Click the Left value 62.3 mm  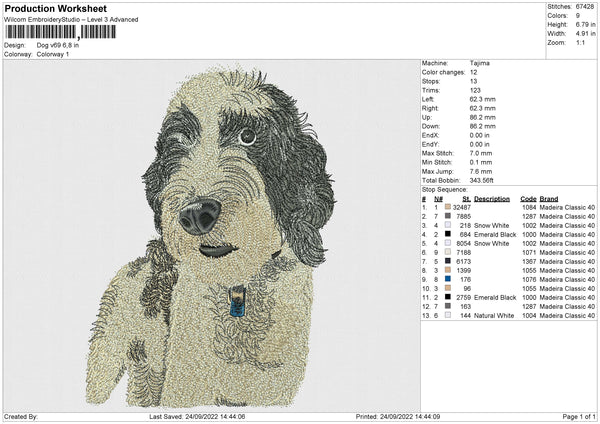(483, 99)
